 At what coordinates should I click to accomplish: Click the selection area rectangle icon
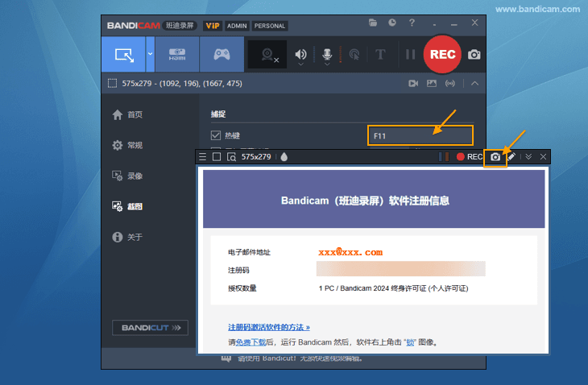click(112, 83)
